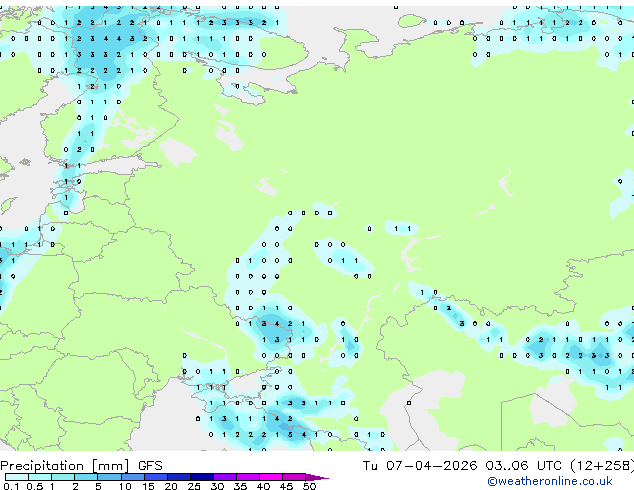634x490 pixels.
Task: Click the legend swatch between 0.1 and 0.5
Action: (17, 477)
